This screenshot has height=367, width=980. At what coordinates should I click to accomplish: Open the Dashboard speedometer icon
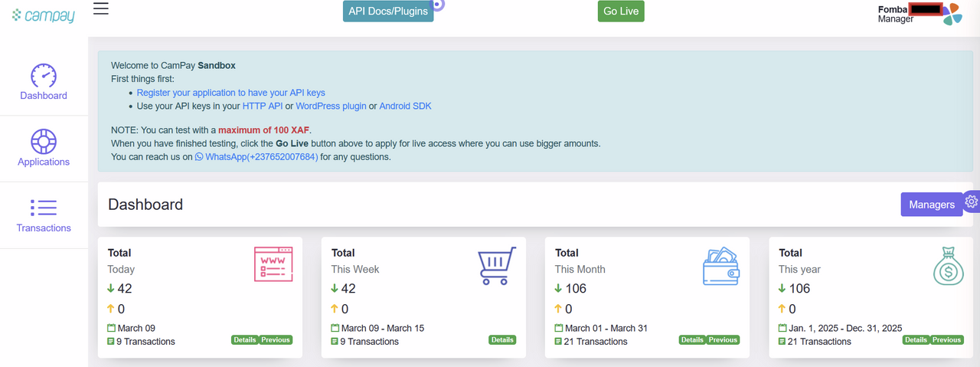pyautogui.click(x=44, y=75)
